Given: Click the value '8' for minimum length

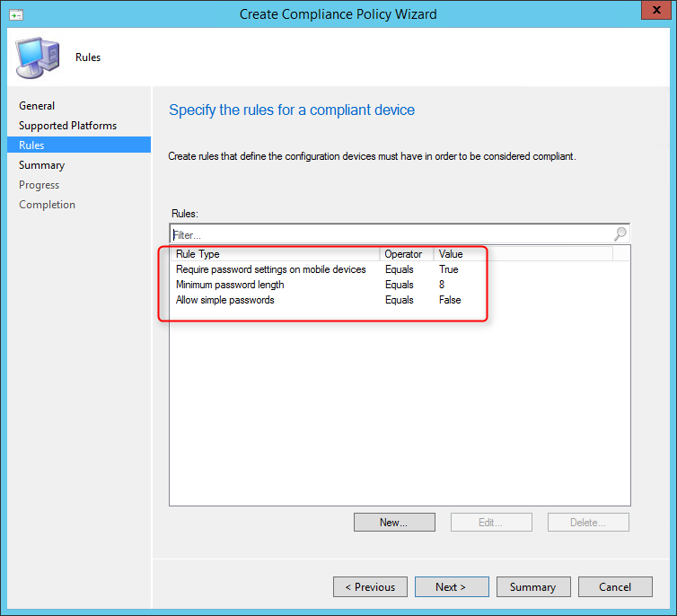Looking at the screenshot, I should coord(442,285).
